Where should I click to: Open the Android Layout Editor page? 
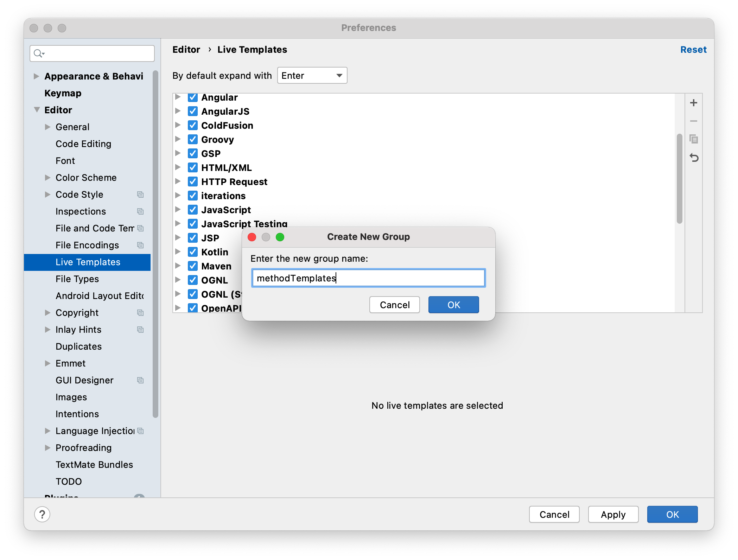coord(100,296)
